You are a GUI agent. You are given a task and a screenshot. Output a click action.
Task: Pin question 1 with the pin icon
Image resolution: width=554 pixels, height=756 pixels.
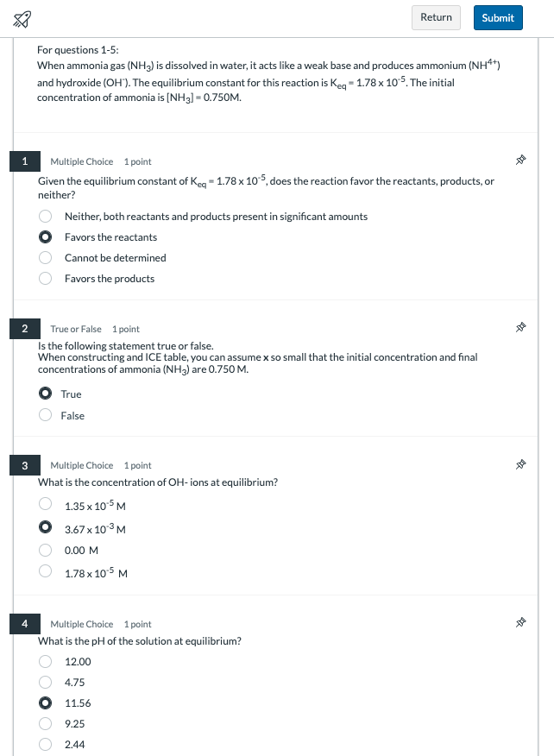tap(520, 160)
